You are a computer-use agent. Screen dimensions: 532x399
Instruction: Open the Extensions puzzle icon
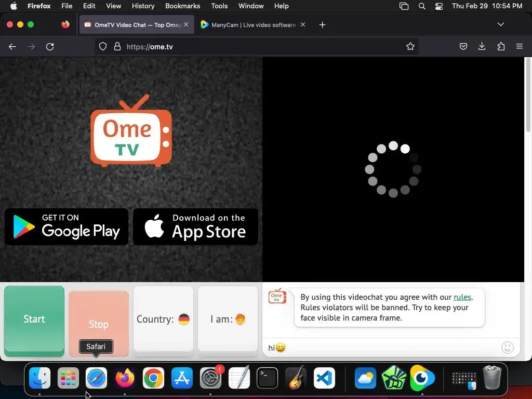tap(501, 46)
